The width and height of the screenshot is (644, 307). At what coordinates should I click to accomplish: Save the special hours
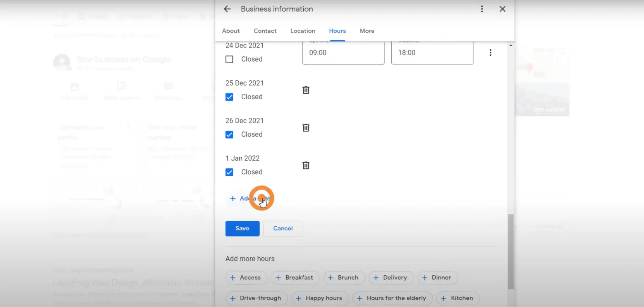(242, 229)
